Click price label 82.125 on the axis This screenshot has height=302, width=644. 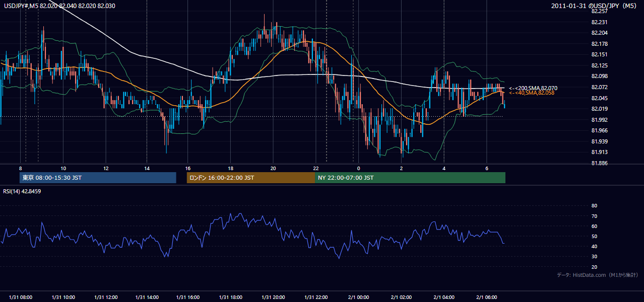pyautogui.click(x=599, y=65)
